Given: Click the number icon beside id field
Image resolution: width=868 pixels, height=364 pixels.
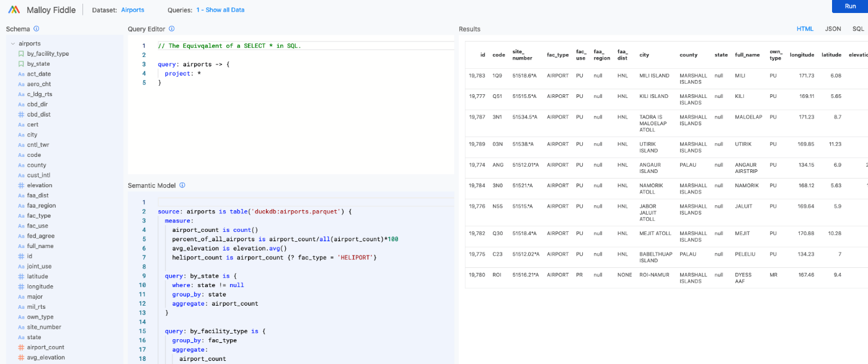Looking at the screenshot, I should [21, 256].
